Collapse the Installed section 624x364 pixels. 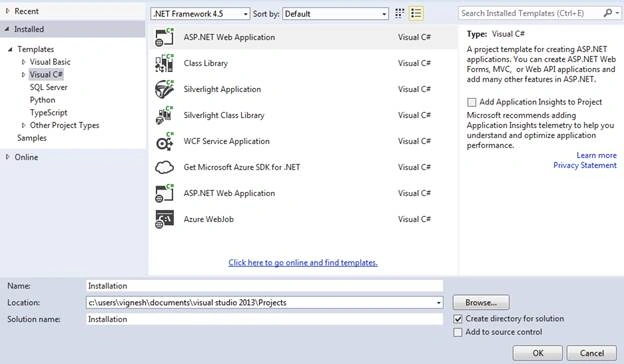click(x=7, y=29)
